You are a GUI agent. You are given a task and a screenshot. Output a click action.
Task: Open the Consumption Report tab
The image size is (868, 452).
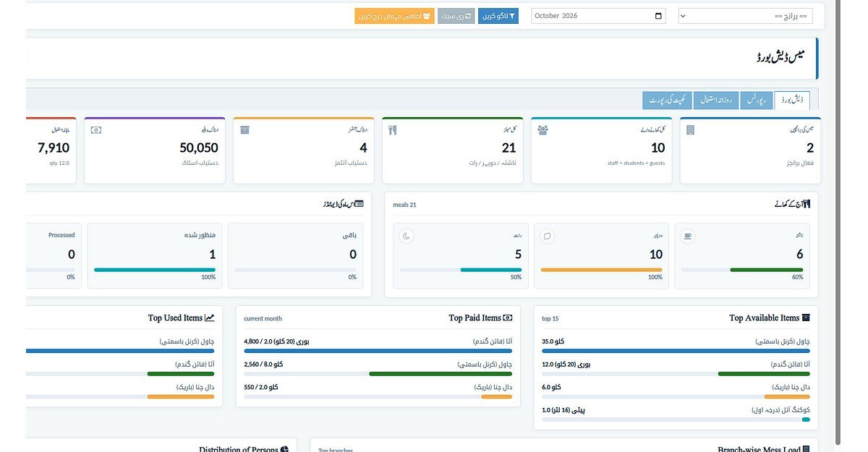(667, 101)
